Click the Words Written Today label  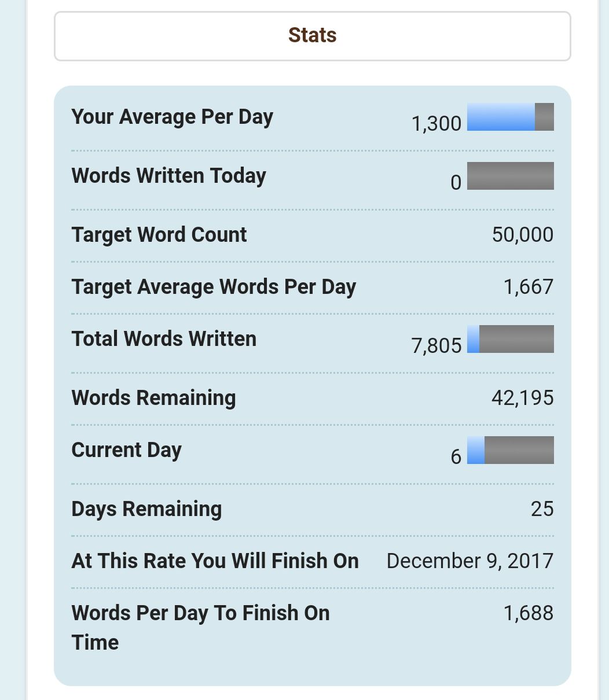pos(168,176)
